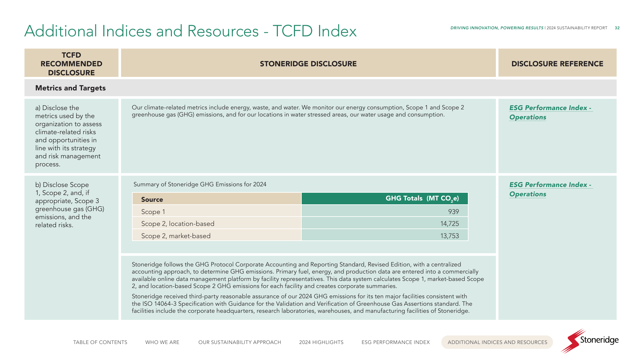Click the value 14,725
644x362 pixels.
pos(450,223)
